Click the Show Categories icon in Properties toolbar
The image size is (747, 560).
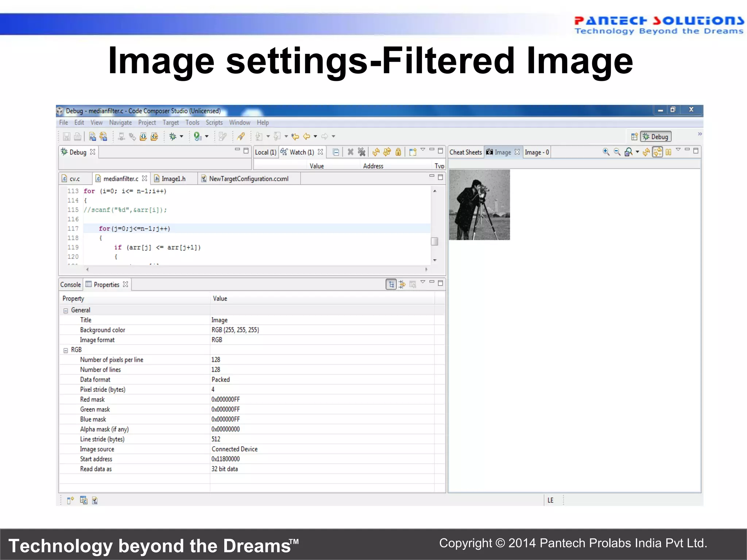pos(391,284)
